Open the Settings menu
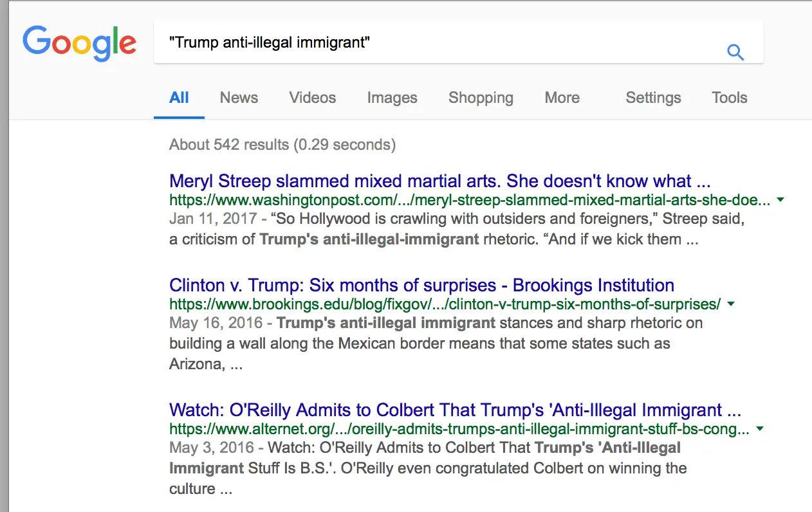 point(653,98)
